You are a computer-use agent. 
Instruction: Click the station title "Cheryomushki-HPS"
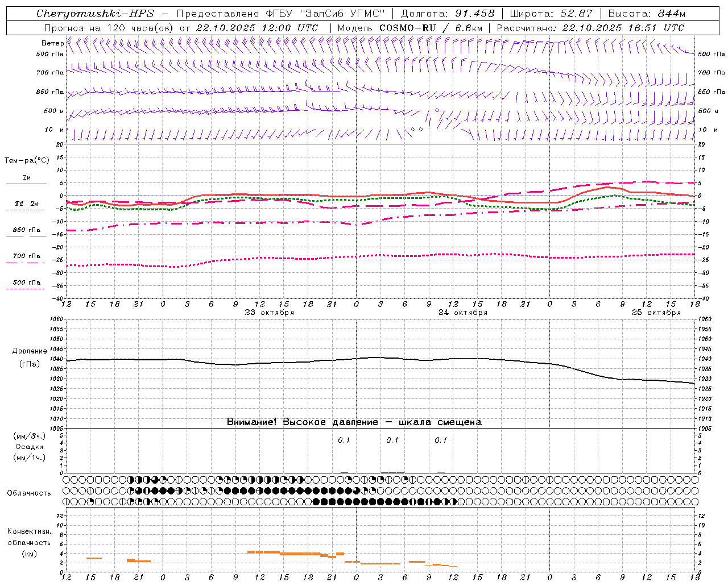[x=95, y=14]
